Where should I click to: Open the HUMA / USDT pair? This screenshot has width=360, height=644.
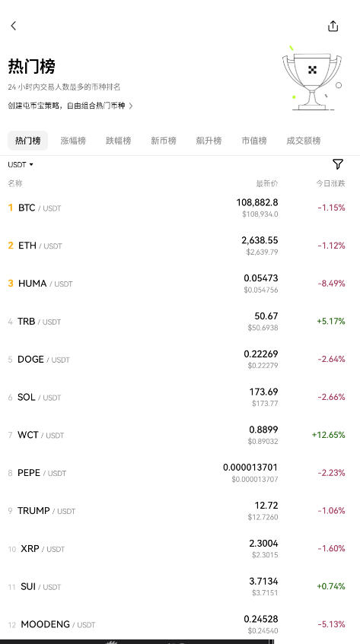[180, 284]
